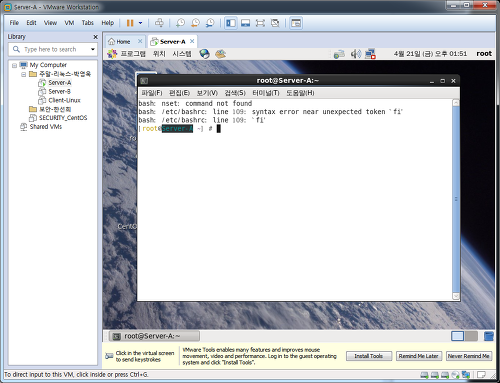Open the 위치 menu in GNOME panel

pyautogui.click(x=159, y=54)
